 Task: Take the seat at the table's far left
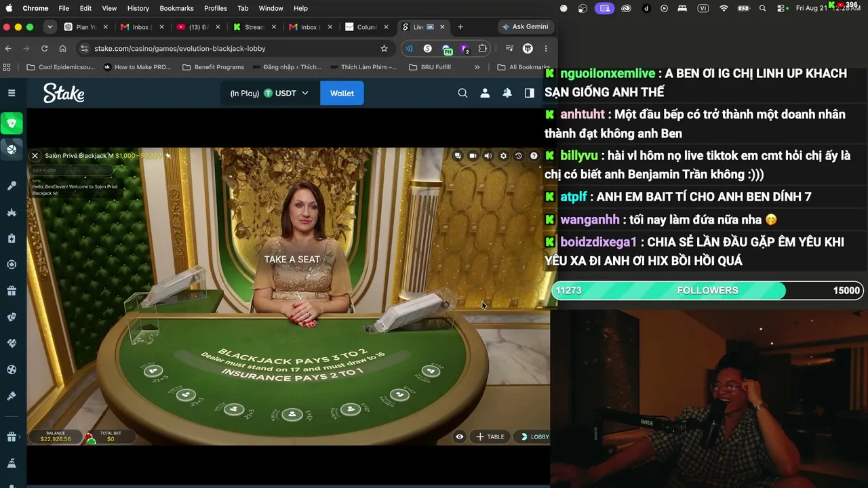(x=153, y=371)
